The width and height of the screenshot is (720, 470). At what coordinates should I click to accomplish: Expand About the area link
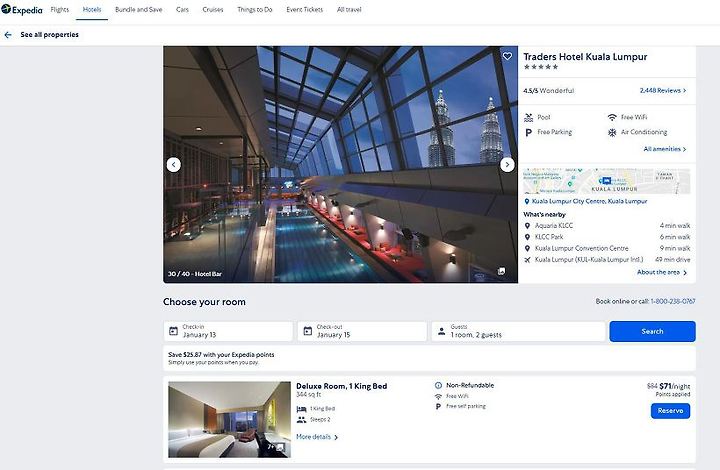coord(662,272)
